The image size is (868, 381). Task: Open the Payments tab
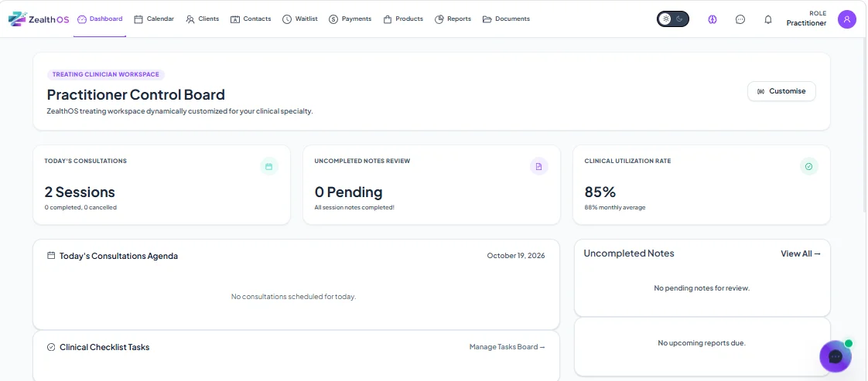350,19
